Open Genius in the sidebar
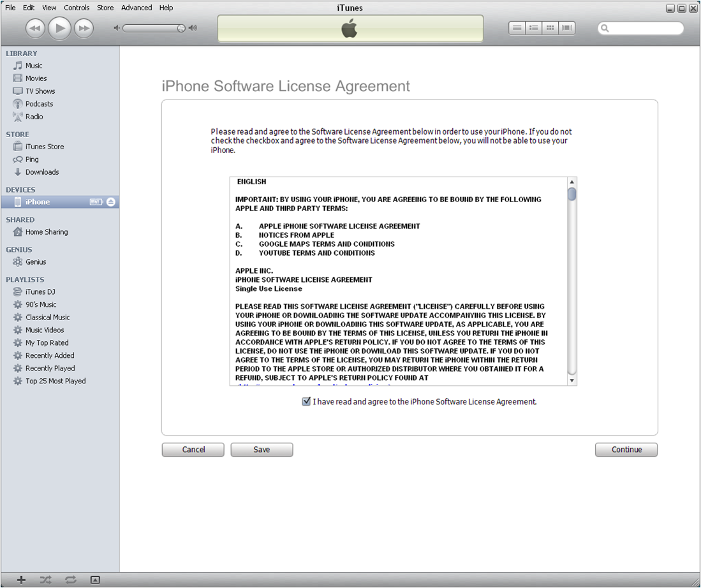This screenshot has width=701, height=588. pos(60,262)
